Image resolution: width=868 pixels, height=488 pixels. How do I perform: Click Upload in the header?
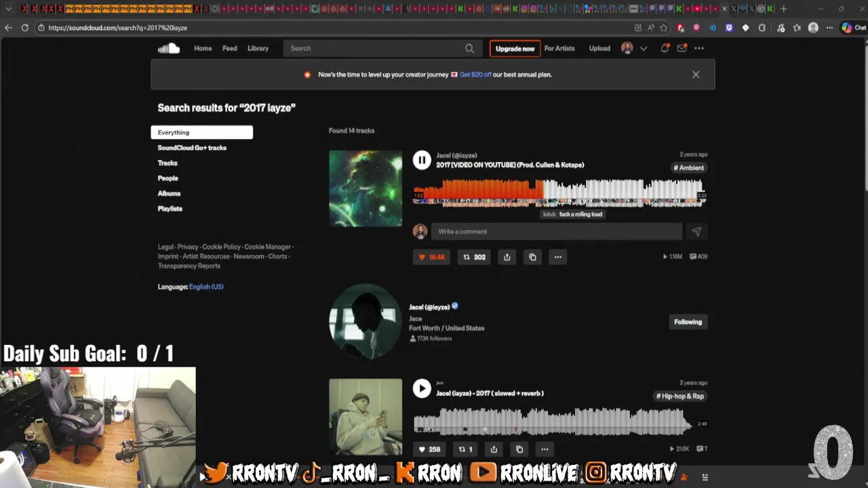tap(599, 48)
